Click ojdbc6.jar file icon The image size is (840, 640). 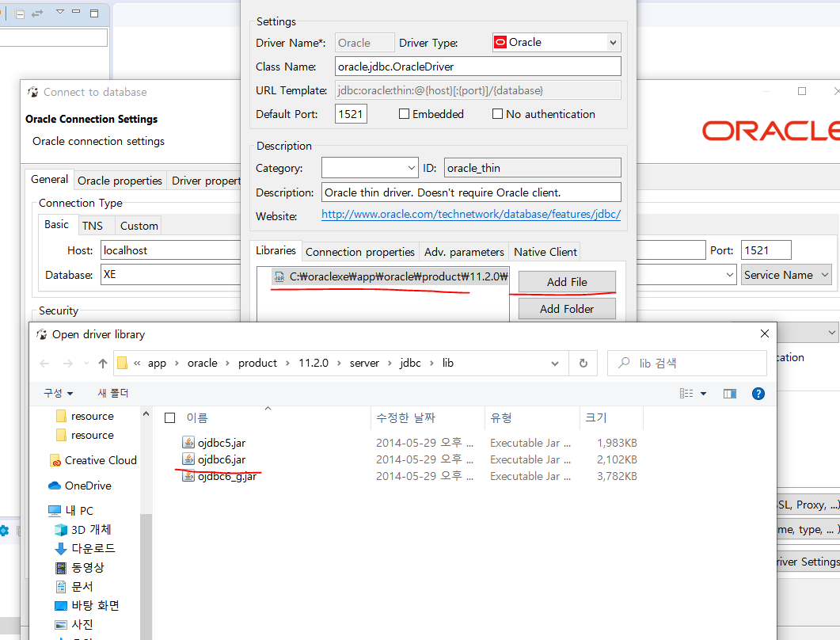pos(188,459)
